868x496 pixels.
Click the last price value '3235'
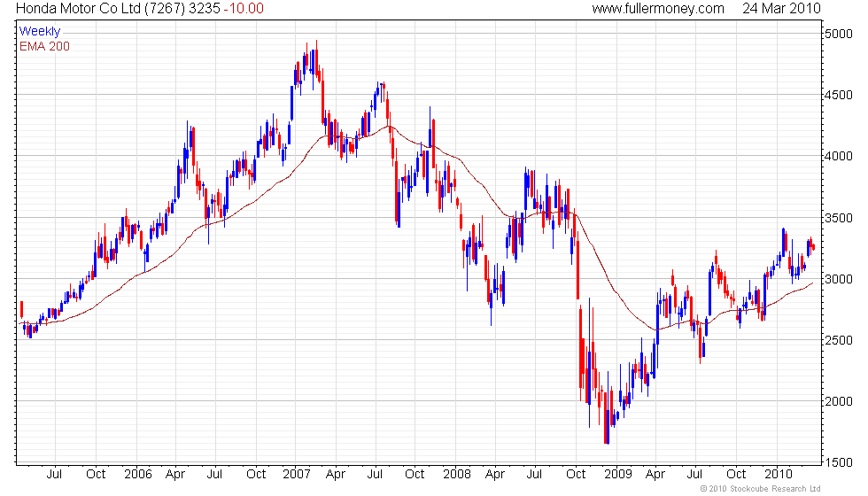(205, 8)
